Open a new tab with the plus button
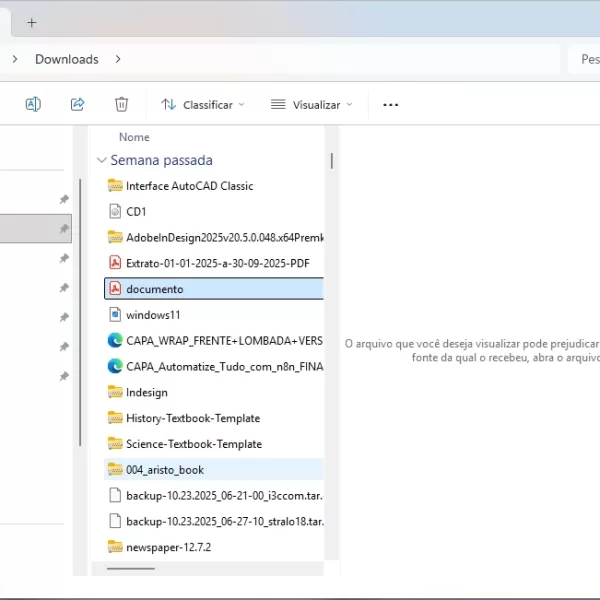The width and height of the screenshot is (600, 600). (31, 22)
